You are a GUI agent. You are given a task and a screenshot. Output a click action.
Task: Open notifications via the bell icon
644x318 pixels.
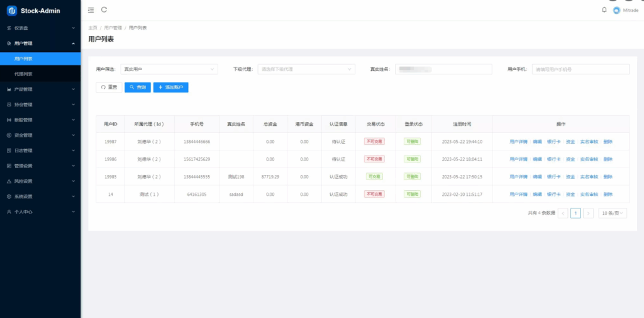(604, 10)
